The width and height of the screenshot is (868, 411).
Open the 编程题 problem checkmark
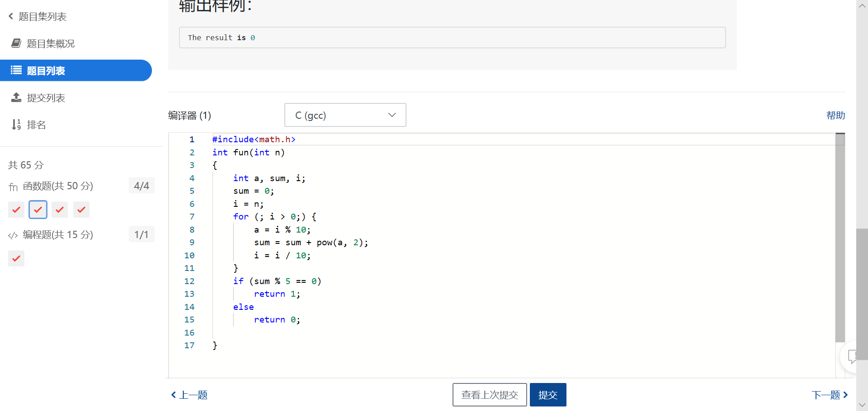point(16,258)
